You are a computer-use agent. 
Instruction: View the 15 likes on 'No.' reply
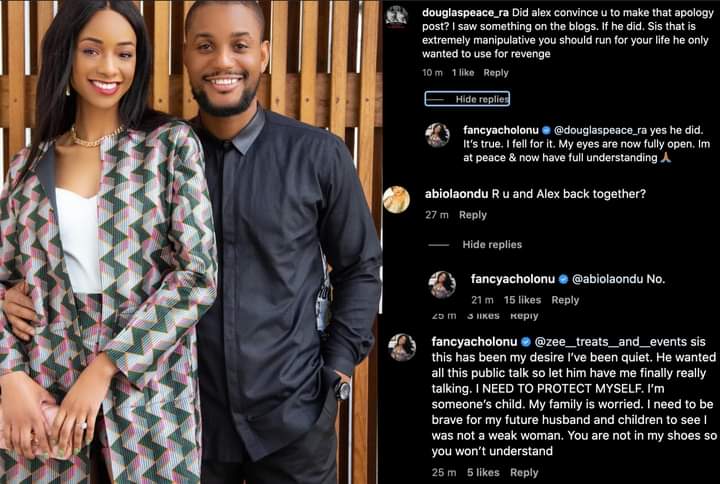point(522,300)
